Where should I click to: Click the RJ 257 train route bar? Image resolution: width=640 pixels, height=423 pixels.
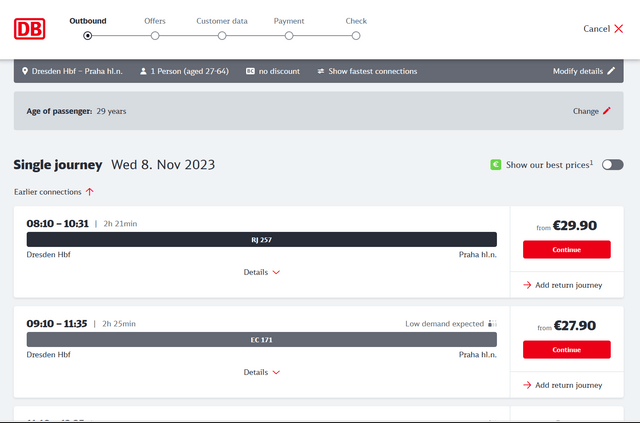tap(262, 240)
